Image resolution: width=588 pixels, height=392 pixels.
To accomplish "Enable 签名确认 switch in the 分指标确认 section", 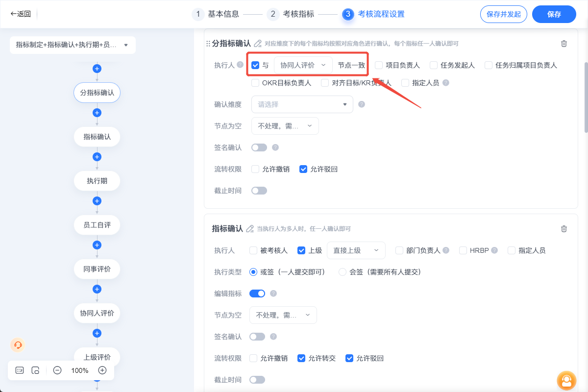I will [259, 147].
